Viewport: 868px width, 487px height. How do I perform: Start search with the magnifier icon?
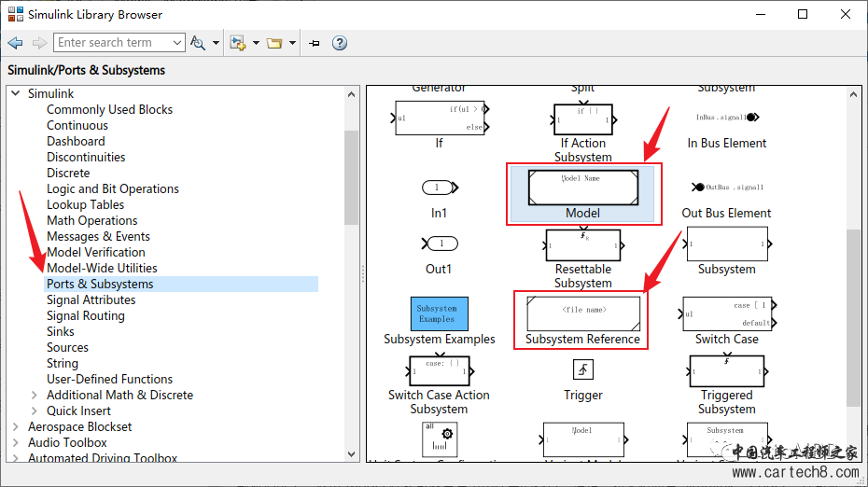(x=198, y=43)
